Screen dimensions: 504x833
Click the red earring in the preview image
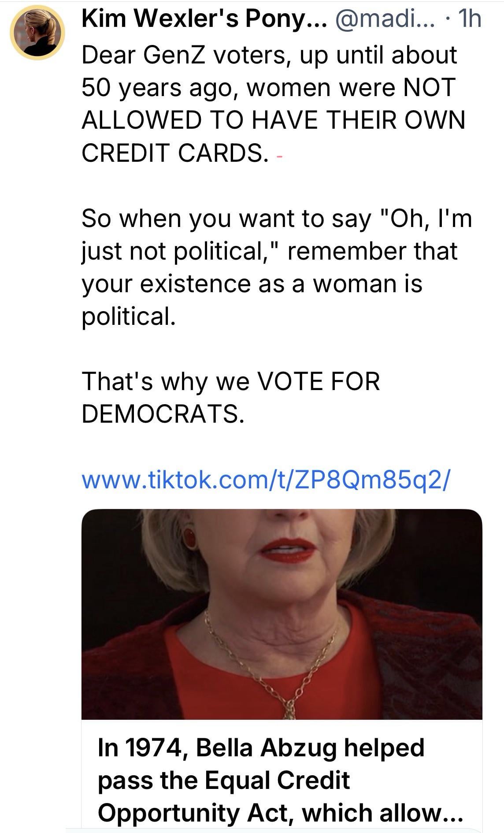[x=189, y=536]
